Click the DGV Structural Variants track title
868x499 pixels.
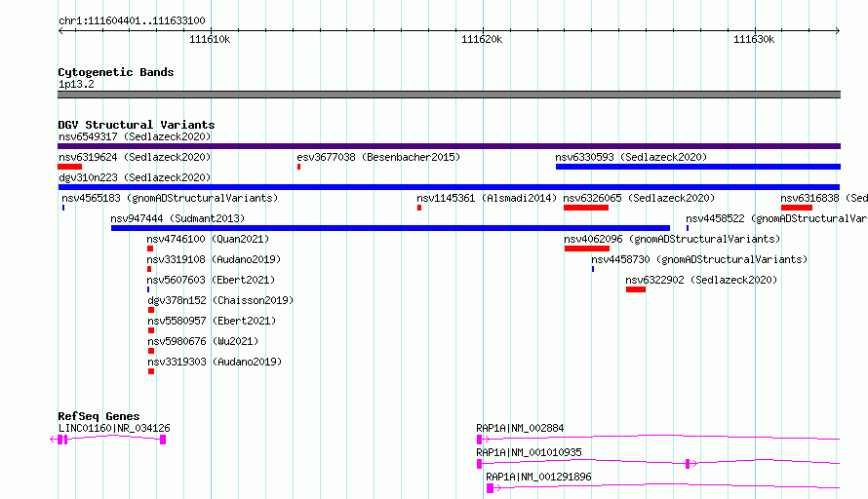click(137, 125)
